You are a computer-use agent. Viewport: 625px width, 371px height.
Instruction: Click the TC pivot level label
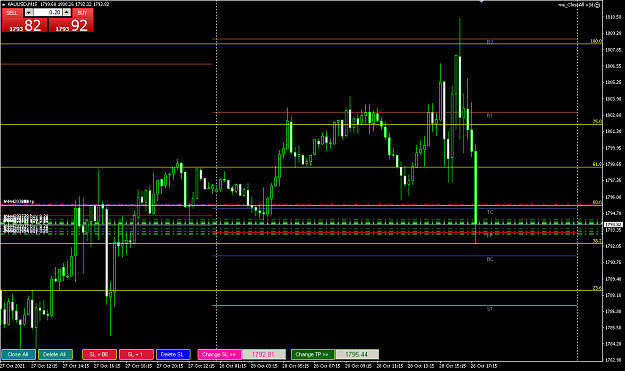(x=490, y=212)
